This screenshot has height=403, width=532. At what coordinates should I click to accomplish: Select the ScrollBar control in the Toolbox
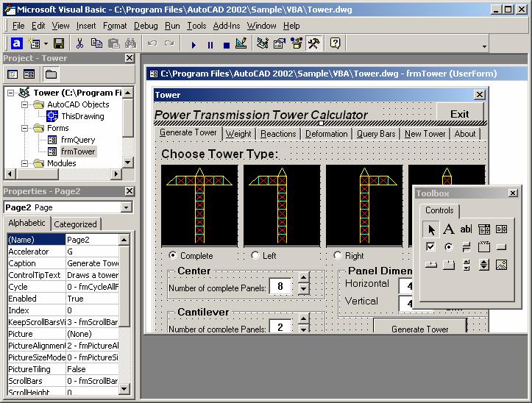click(467, 265)
